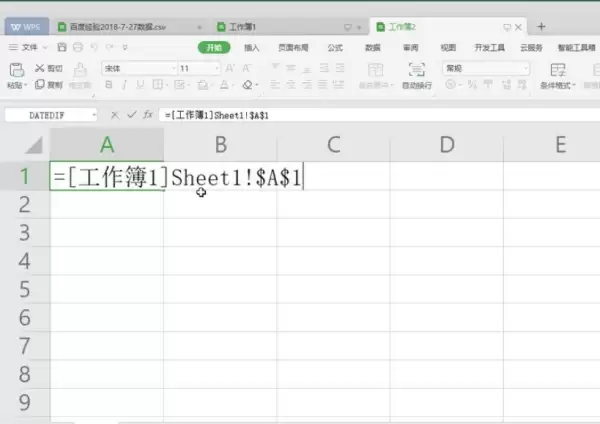Viewport: 600px width, 424px height.
Task: Select column D header
Action: coord(447,145)
